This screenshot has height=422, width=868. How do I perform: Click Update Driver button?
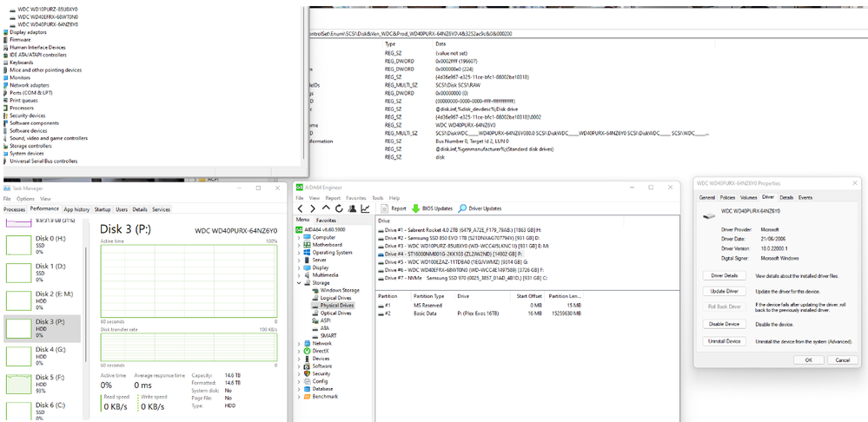[724, 291]
